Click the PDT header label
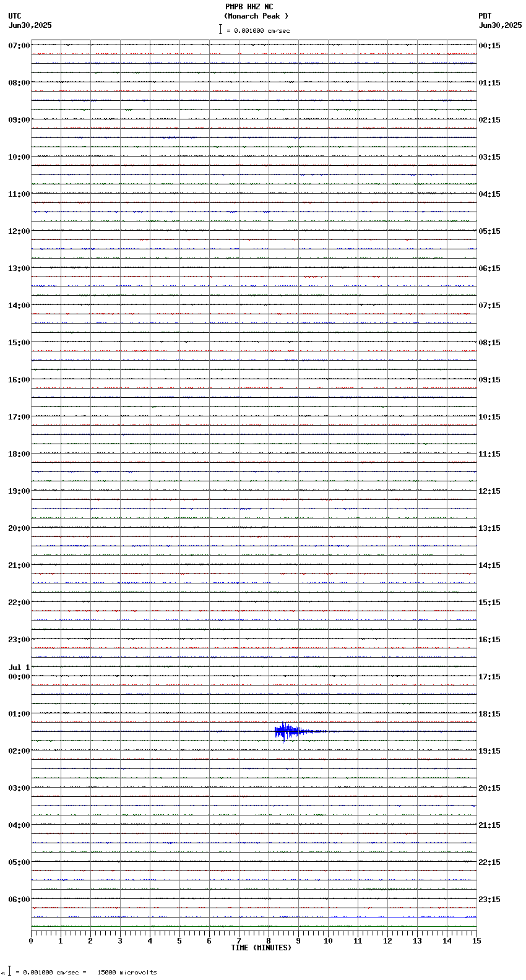Viewport: 526px width, 980px height. 485,16
